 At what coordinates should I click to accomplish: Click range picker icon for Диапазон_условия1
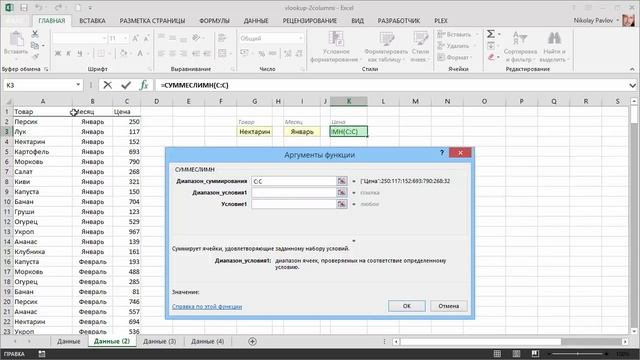pyautogui.click(x=342, y=192)
